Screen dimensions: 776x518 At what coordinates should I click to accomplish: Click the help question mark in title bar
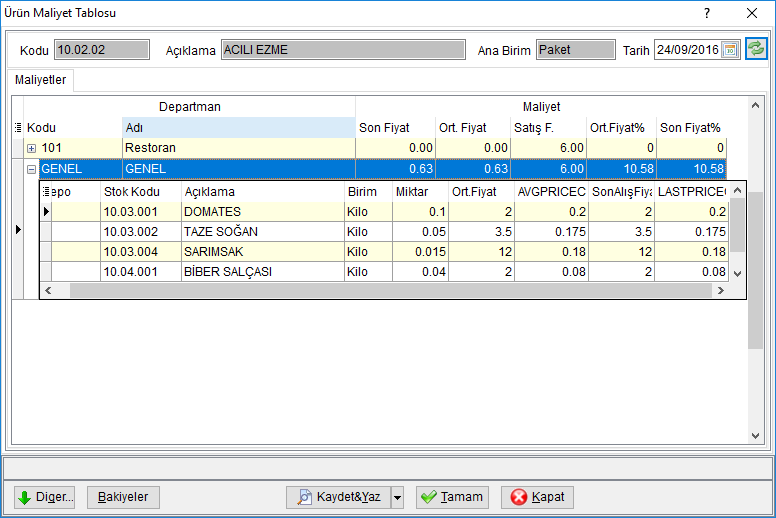(x=707, y=13)
